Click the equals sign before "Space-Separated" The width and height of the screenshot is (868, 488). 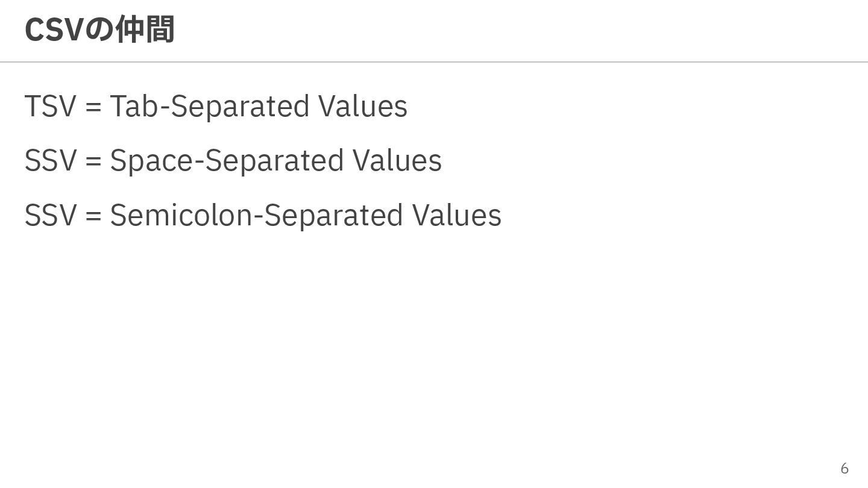coord(93,161)
